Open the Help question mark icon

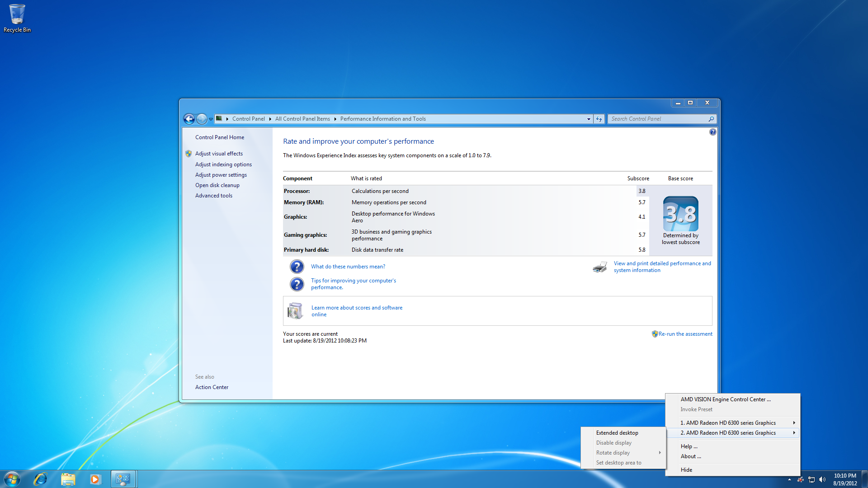(712, 132)
